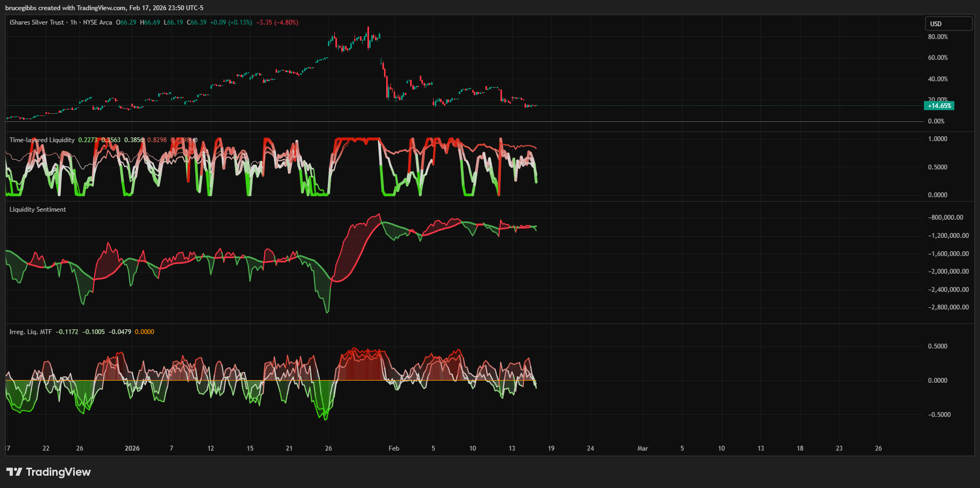The image size is (980, 488).
Task: Click the red −3.35 (−4.80%) change value
Action: pos(277,22)
